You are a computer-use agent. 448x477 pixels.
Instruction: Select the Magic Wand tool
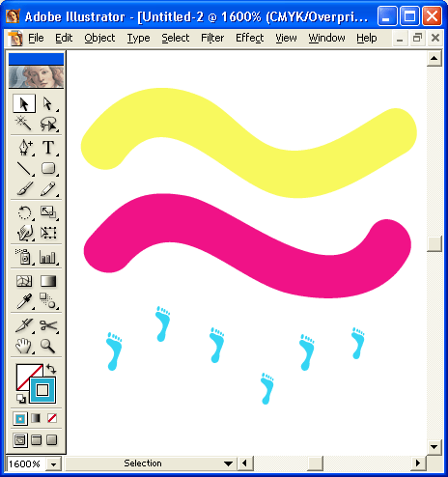coord(23,124)
